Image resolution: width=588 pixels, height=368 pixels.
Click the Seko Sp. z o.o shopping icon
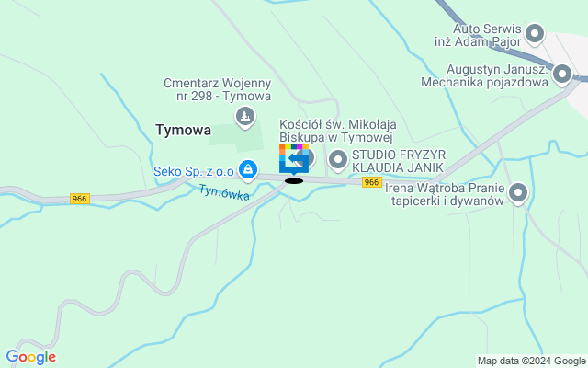pos(248,170)
